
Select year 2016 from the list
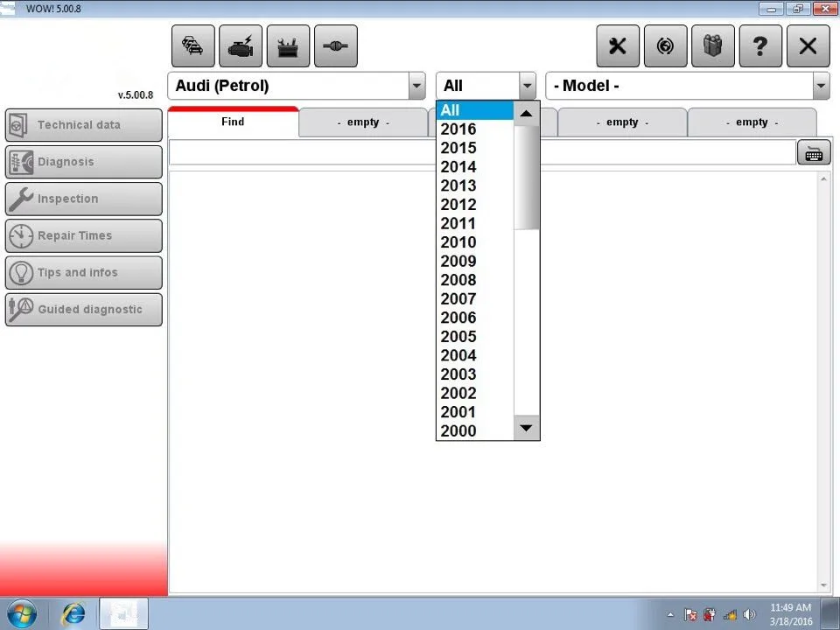[474, 129]
